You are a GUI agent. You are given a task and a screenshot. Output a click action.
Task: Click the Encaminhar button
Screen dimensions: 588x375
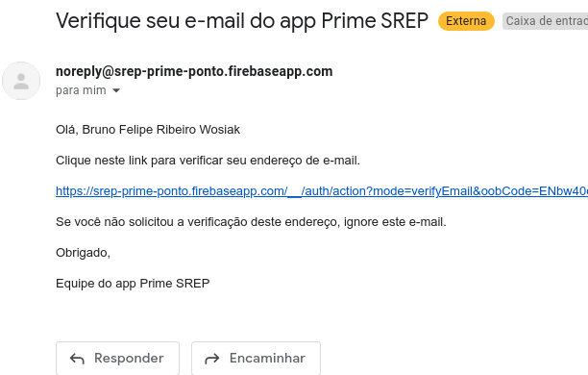click(x=257, y=358)
